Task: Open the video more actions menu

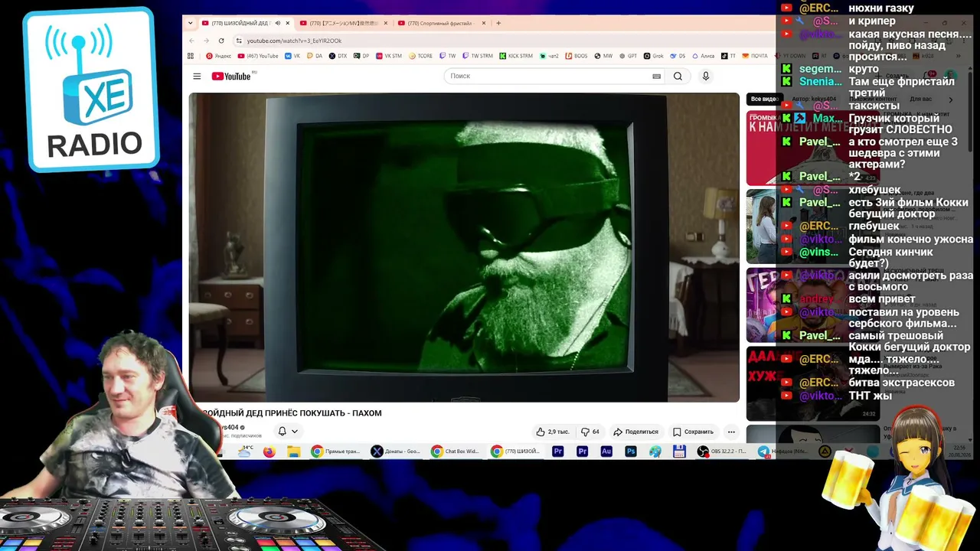Action: pos(731,432)
